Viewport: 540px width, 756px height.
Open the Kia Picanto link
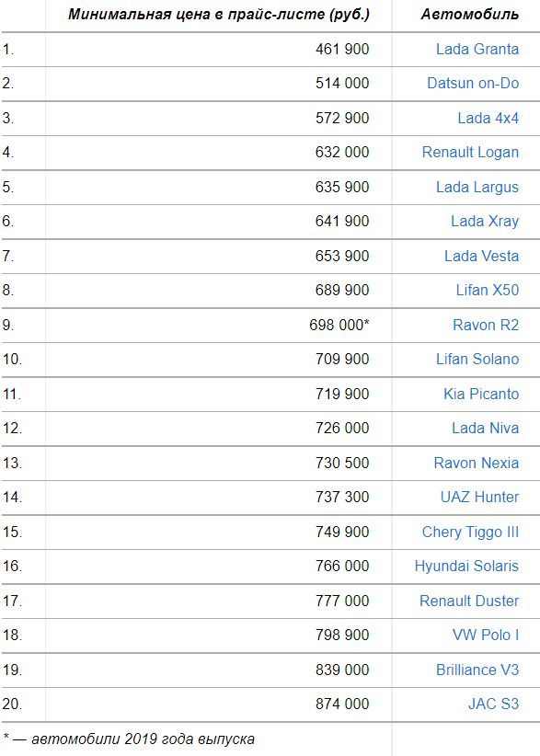481,394
